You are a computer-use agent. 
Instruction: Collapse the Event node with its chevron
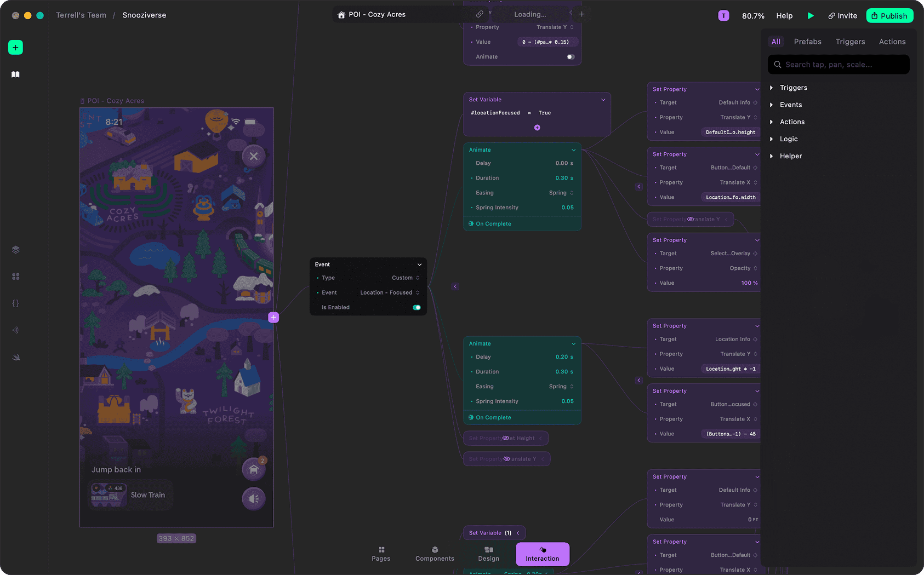(x=419, y=264)
